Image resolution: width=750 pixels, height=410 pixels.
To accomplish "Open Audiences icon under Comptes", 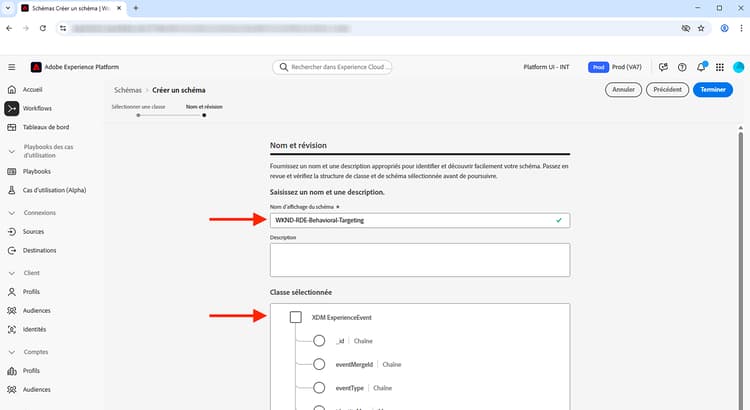I will pyautogui.click(x=12, y=389).
